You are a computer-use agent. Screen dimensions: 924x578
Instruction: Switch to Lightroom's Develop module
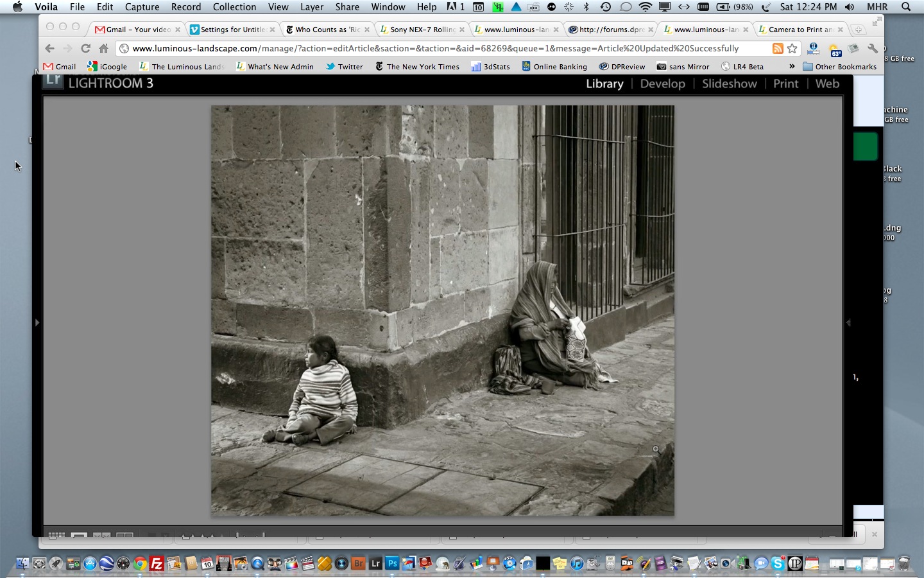(662, 83)
